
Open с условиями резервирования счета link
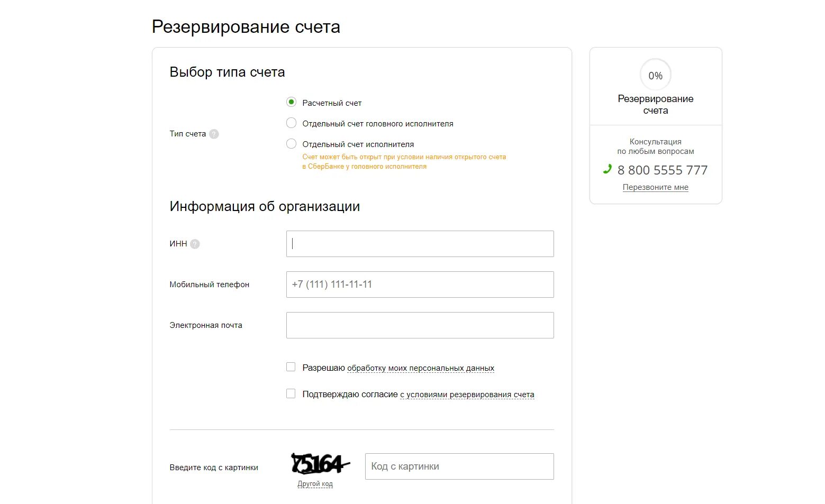[x=467, y=395]
